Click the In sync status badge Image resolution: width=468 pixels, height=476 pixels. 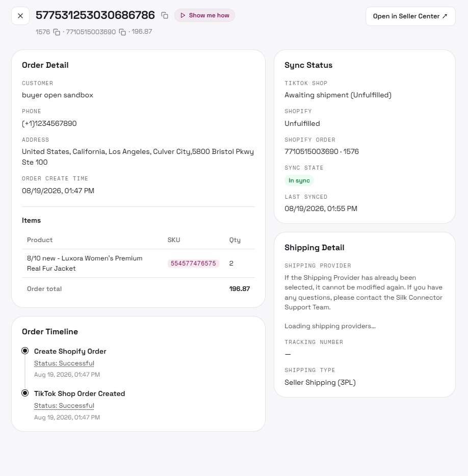(299, 180)
